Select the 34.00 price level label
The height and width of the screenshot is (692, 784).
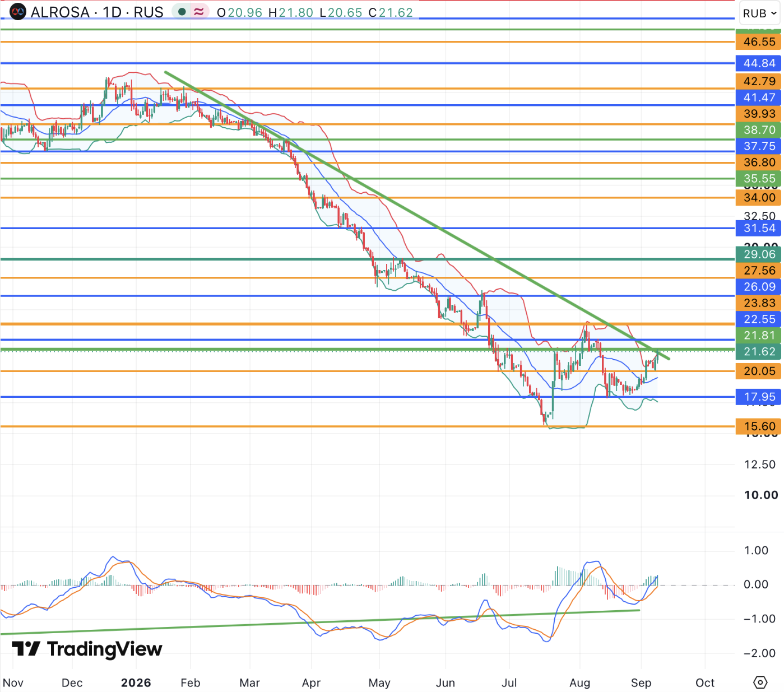click(759, 198)
